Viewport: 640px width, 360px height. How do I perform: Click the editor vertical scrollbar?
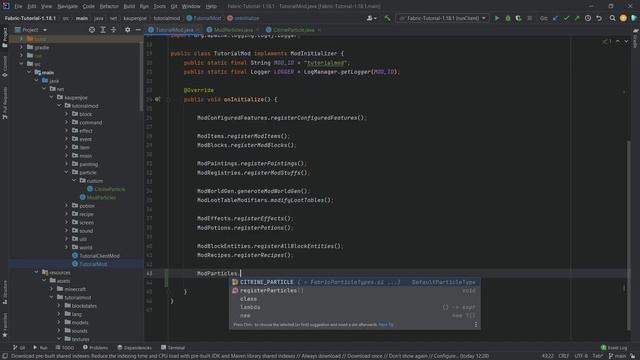[x=629, y=235]
